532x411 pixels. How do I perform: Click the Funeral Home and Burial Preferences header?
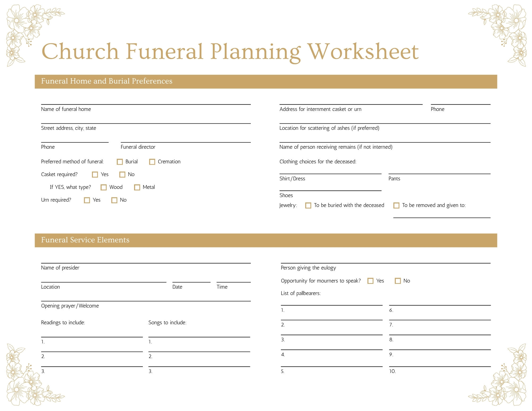click(266, 82)
